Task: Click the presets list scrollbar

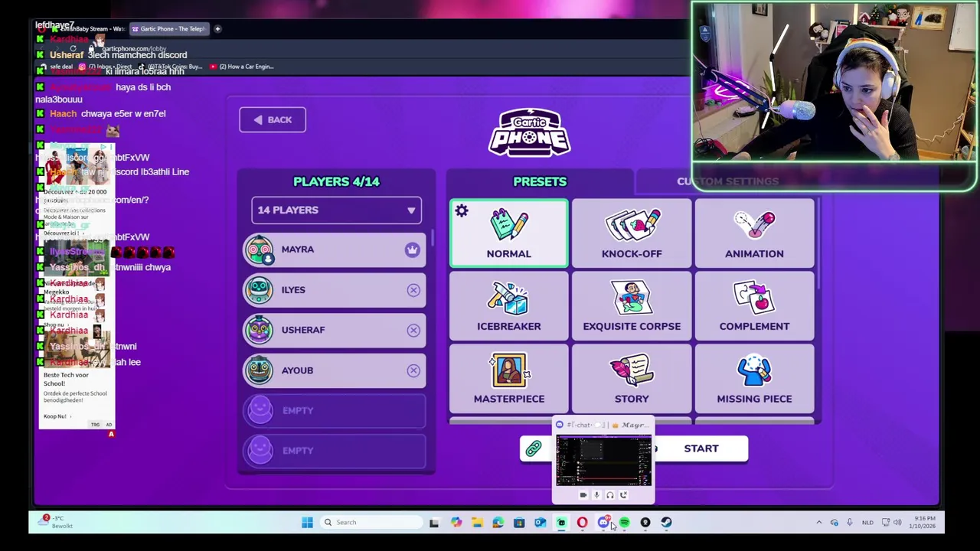Action: tap(818, 243)
